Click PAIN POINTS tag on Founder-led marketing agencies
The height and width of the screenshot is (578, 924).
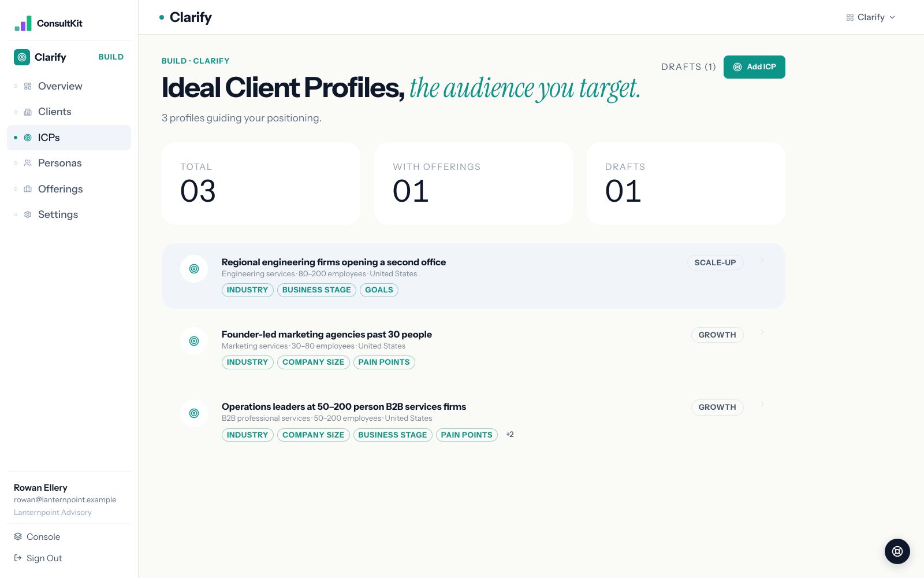pyautogui.click(x=384, y=362)
